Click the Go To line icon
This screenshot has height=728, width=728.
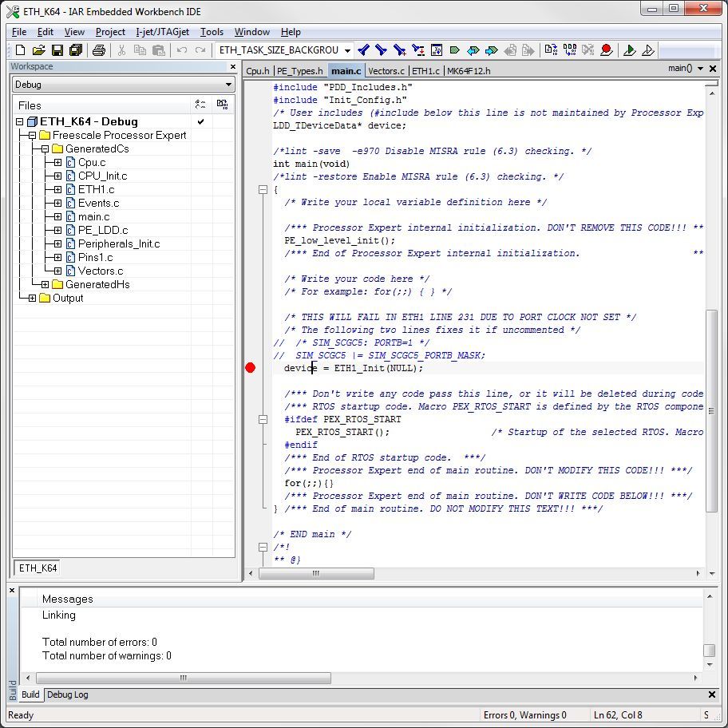click(x=437, y=50)
